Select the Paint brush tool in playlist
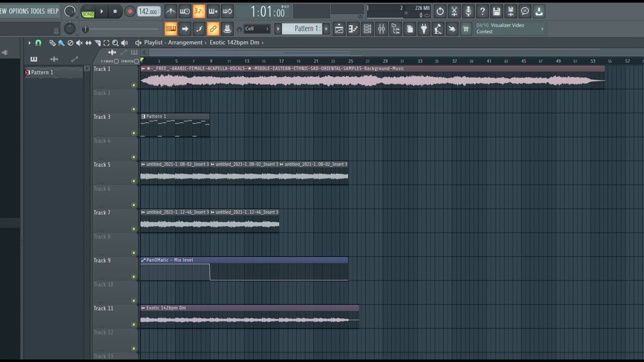Image resolution: width=644 pixels, height=362 pixels. pyautogui.click(x=61, y=43)
